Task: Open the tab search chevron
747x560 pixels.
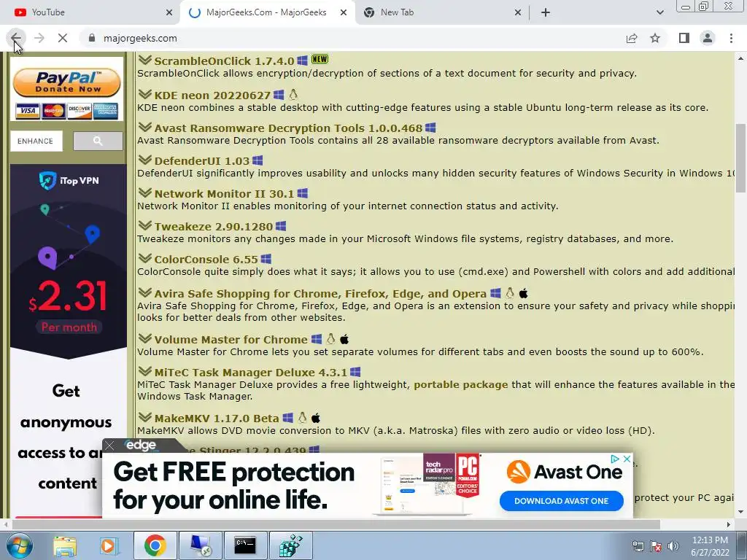Action: [x=659, y=12]
